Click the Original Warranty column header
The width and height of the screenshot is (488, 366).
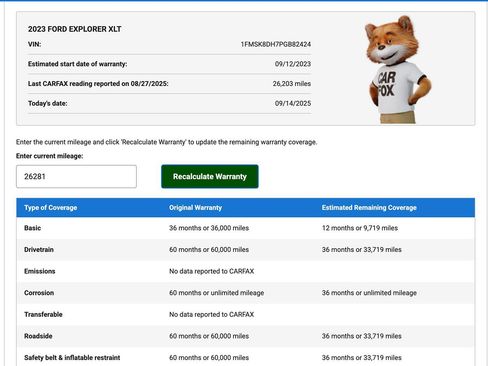point(195,208)
